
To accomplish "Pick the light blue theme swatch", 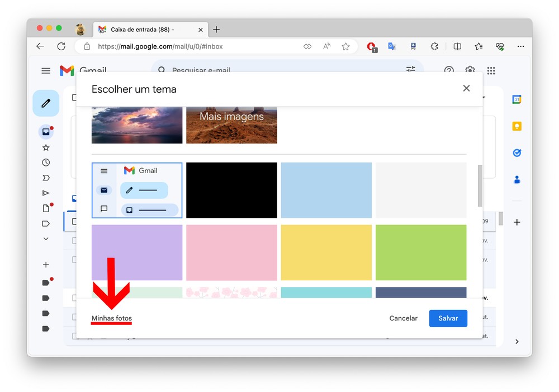I will tap(326, 190).
